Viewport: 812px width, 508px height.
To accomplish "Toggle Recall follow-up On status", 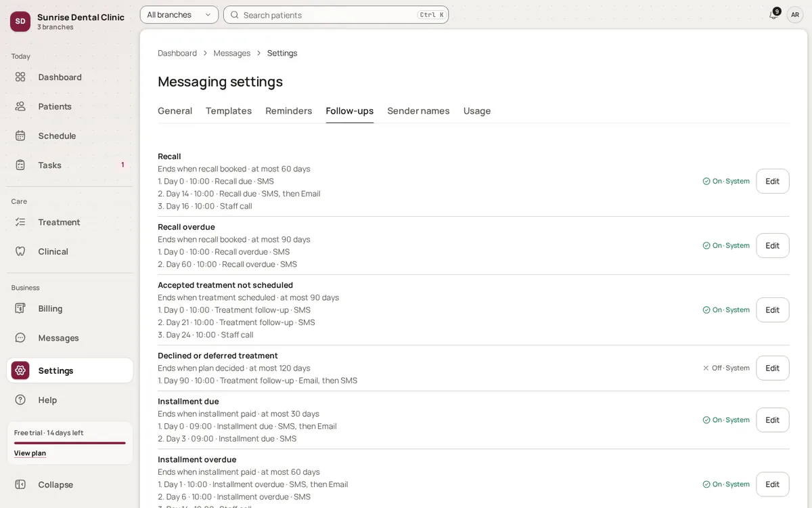I will (x=726, y=181).
